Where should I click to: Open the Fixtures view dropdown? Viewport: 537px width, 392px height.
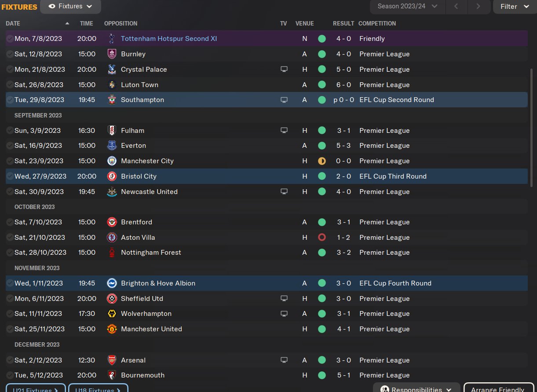(70, 7)
